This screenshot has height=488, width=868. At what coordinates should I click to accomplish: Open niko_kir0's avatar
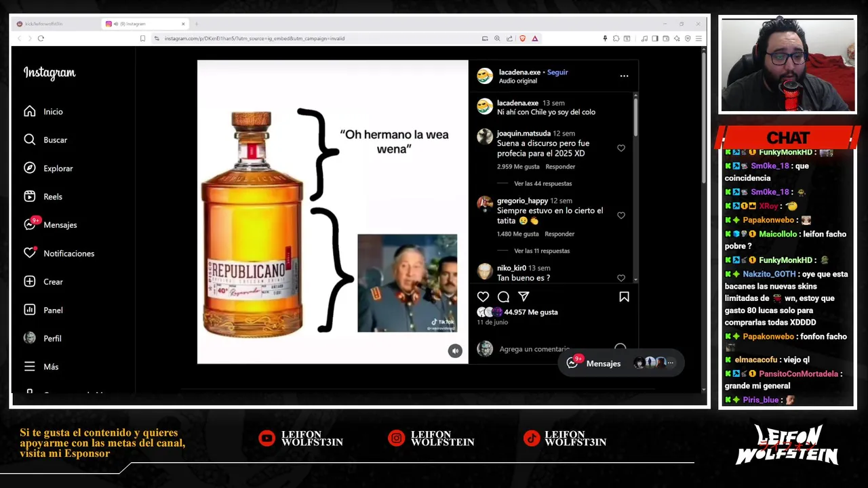click(x=485, y=272)
